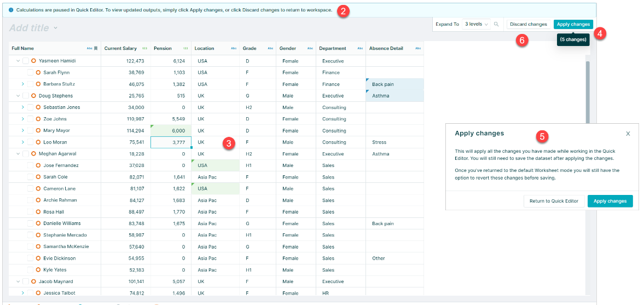Tick the checkbox for Sarah Cole
The height and width of the screenshot is (305, 644).
pos(31,177)
